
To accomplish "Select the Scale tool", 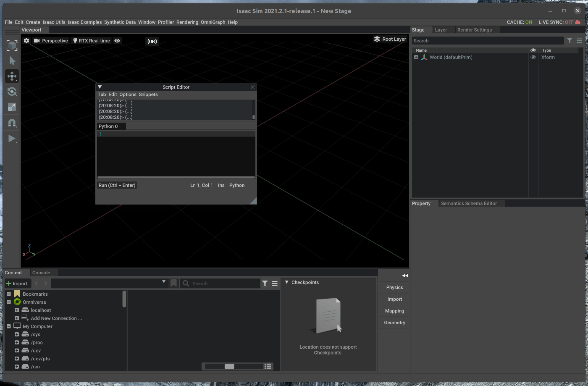I will [x=12, y=107].
